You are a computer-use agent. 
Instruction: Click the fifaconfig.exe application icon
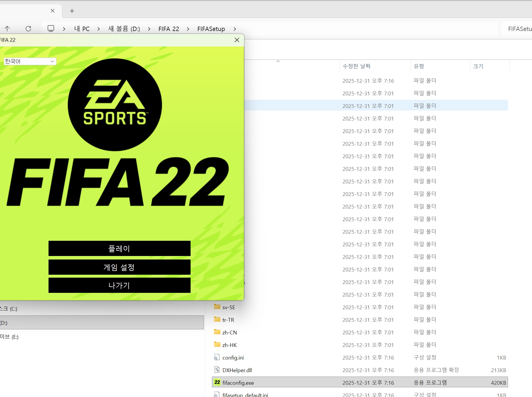pos(217,382)
